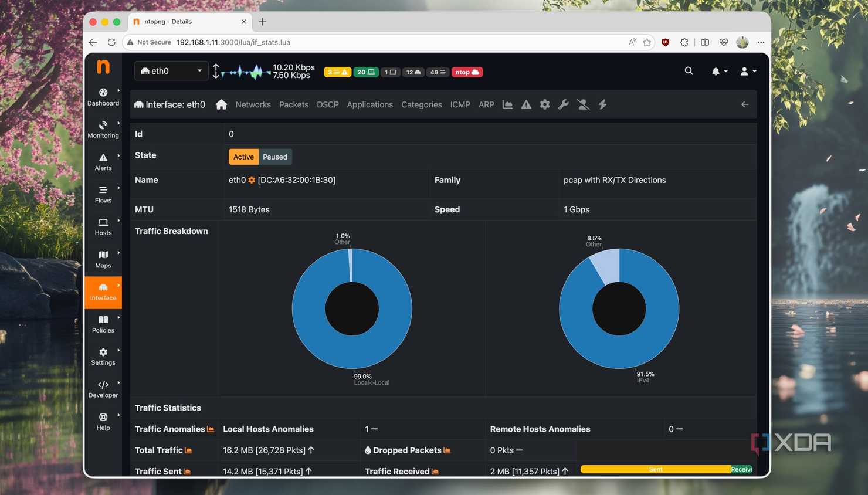Expand the Monitoring submenu arrow
The image size is (868, 495).
point(118,123)
